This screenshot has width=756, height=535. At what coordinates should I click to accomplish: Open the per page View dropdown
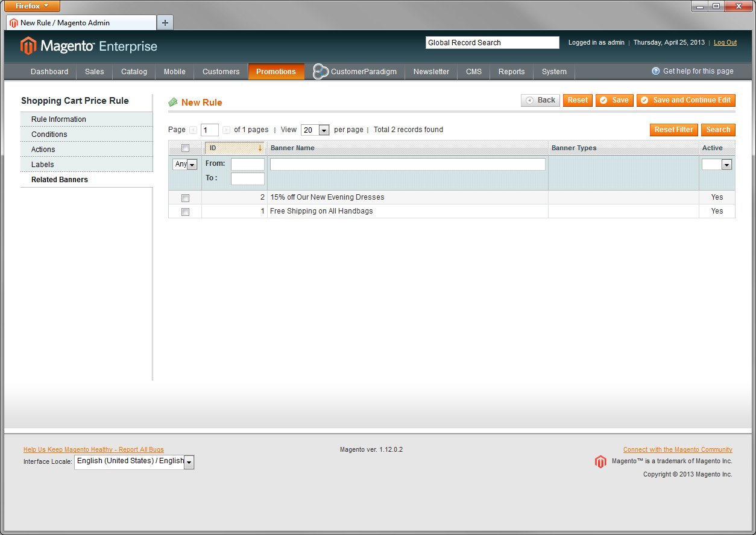click(315, 130)
